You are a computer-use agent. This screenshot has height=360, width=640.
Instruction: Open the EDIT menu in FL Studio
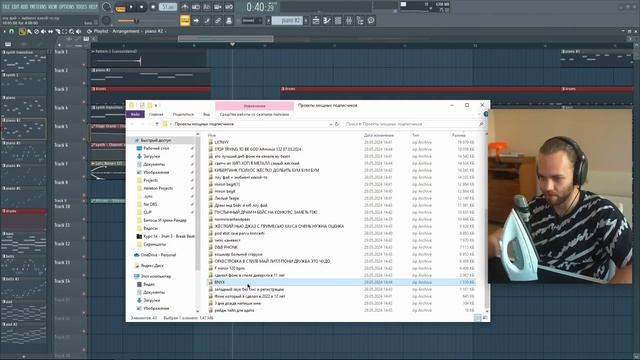(16, 7)
